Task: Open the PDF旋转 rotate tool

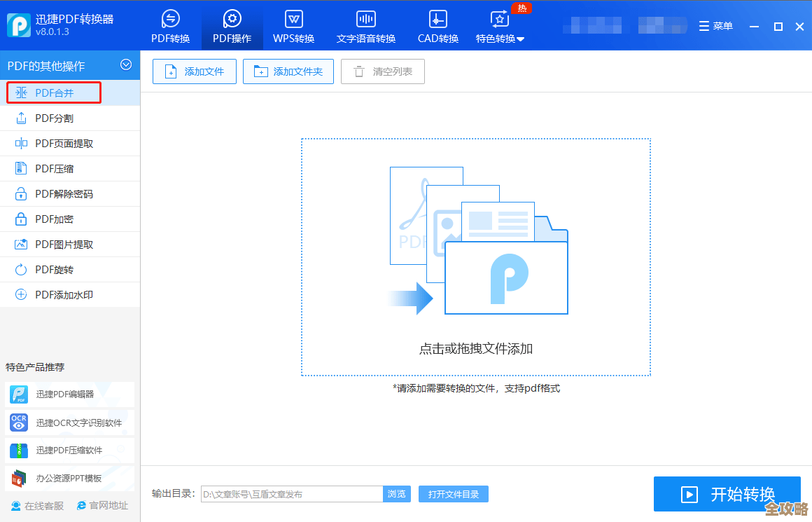Action: coord(54,269)
